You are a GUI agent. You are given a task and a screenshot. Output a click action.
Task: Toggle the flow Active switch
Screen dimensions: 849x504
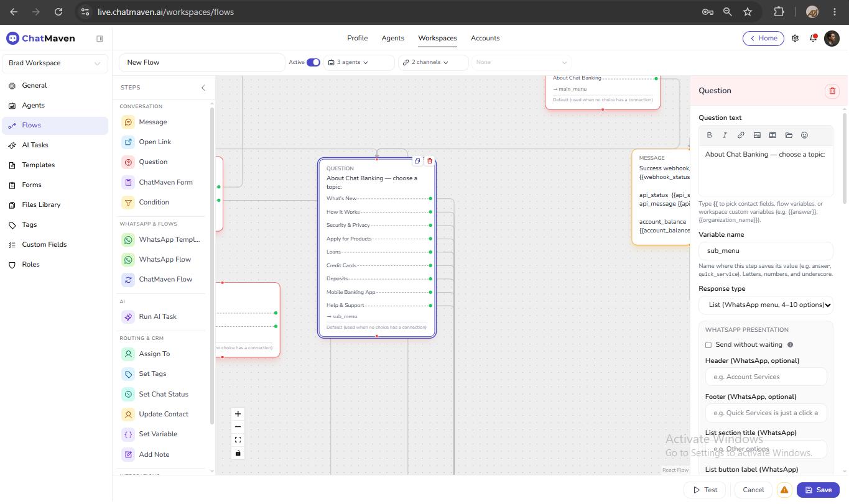(313, 62)
